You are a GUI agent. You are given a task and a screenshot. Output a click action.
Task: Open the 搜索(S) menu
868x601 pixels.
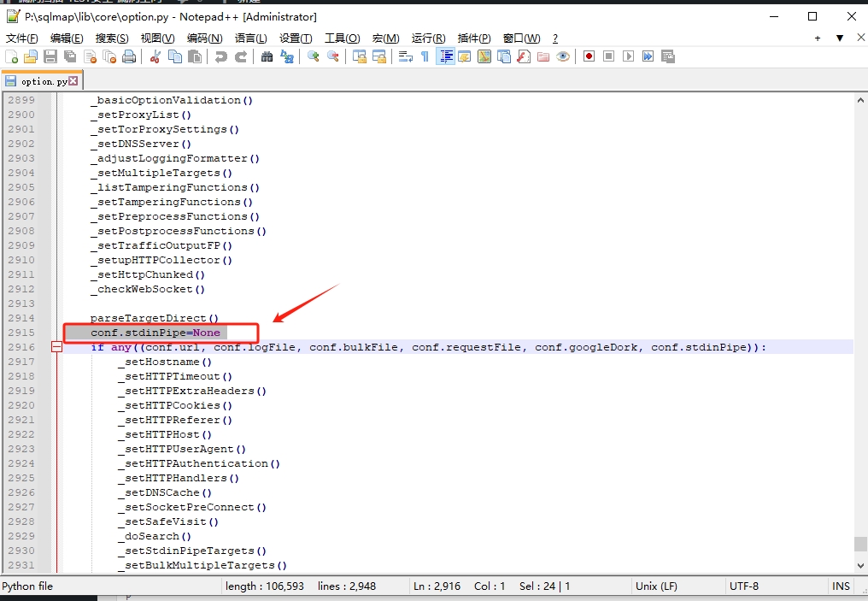(x=112, y=38)
